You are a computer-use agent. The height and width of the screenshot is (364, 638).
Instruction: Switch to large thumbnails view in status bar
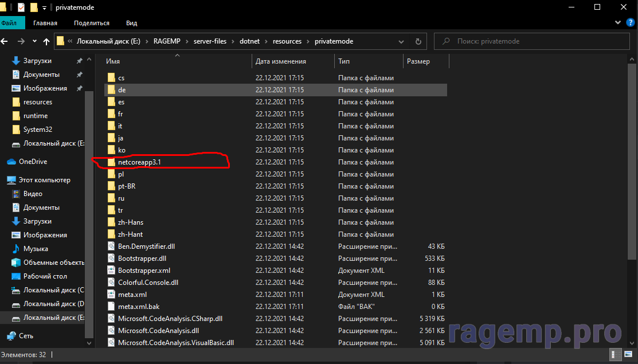[x=627, y=355]
